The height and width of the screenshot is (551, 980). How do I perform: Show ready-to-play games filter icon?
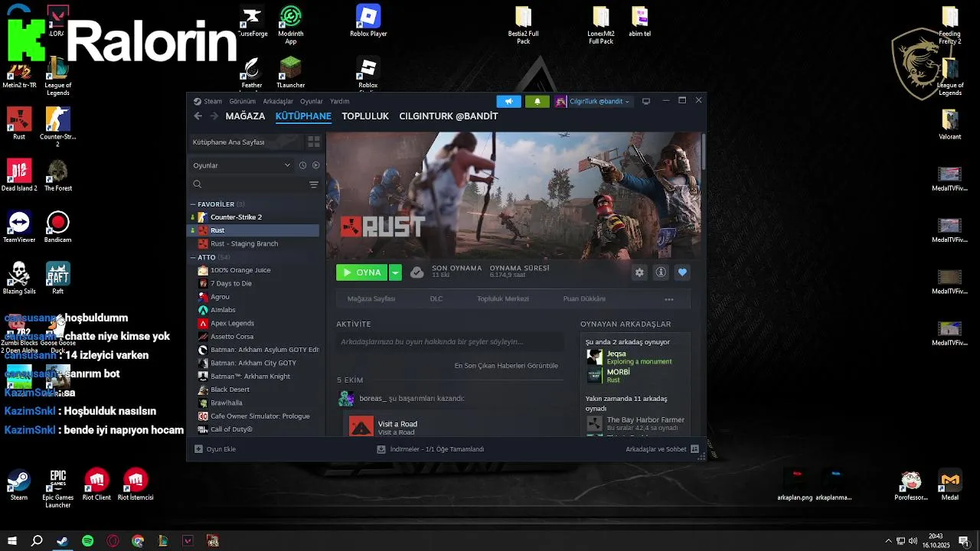coord(315,165)
